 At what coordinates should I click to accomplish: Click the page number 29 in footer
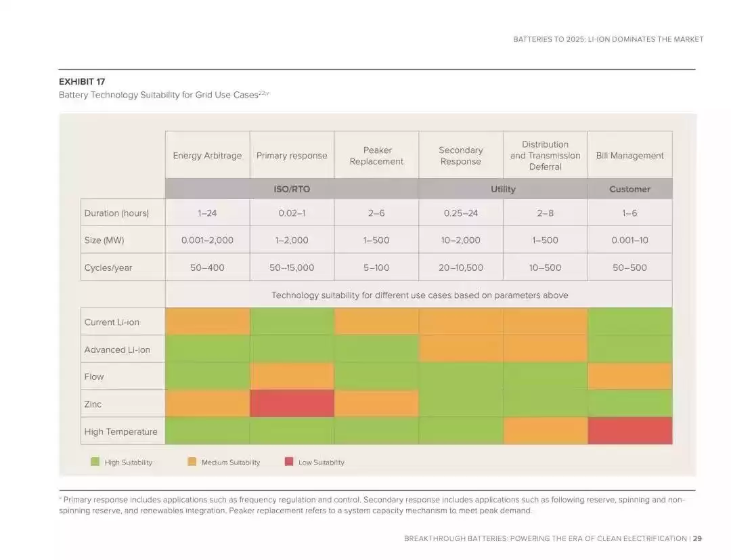(x=697, y=538)
